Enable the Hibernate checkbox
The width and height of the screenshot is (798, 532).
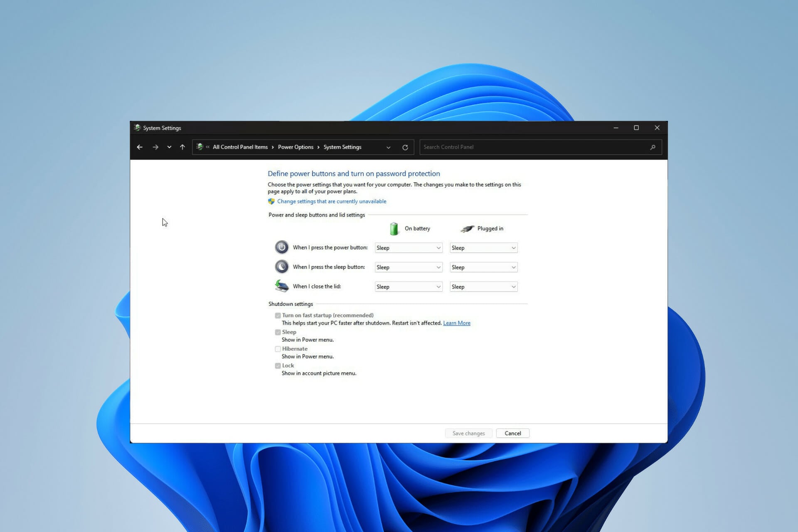(x=278, y=349)
